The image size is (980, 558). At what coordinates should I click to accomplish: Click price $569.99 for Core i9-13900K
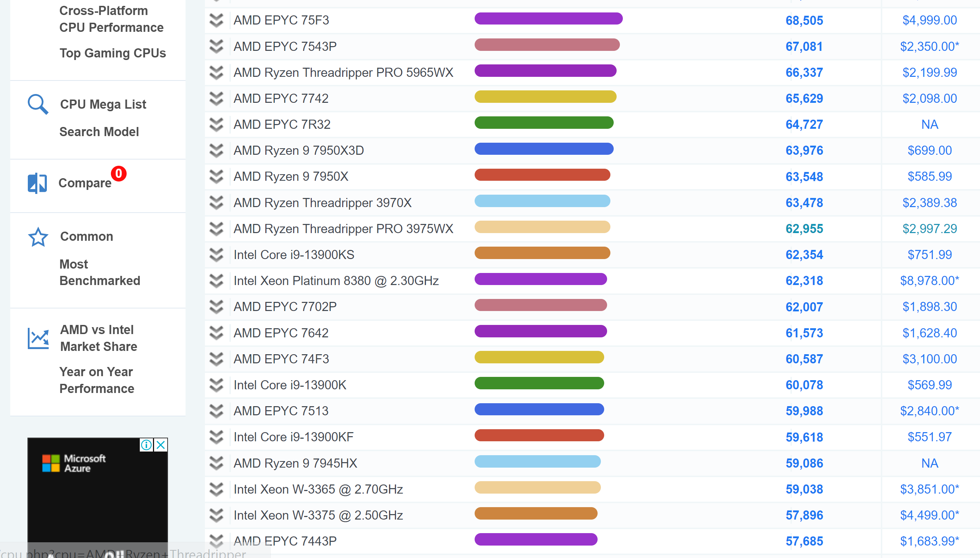click(x=929, y=385)
